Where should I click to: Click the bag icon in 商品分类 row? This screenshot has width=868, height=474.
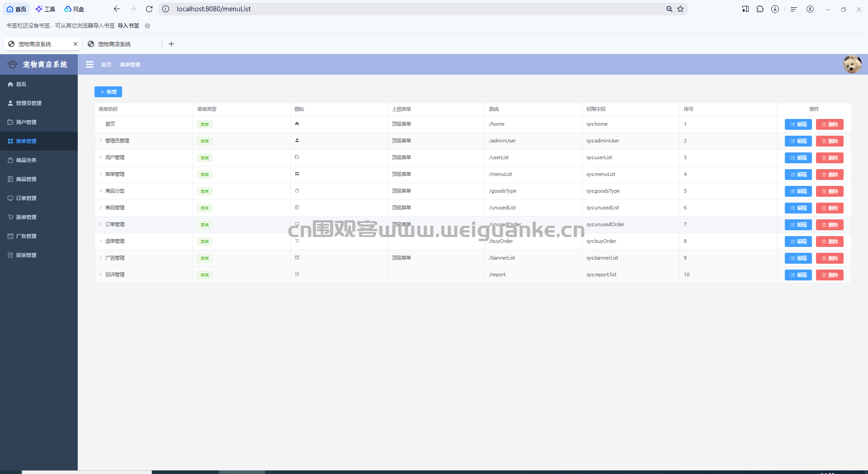(297, 190)
